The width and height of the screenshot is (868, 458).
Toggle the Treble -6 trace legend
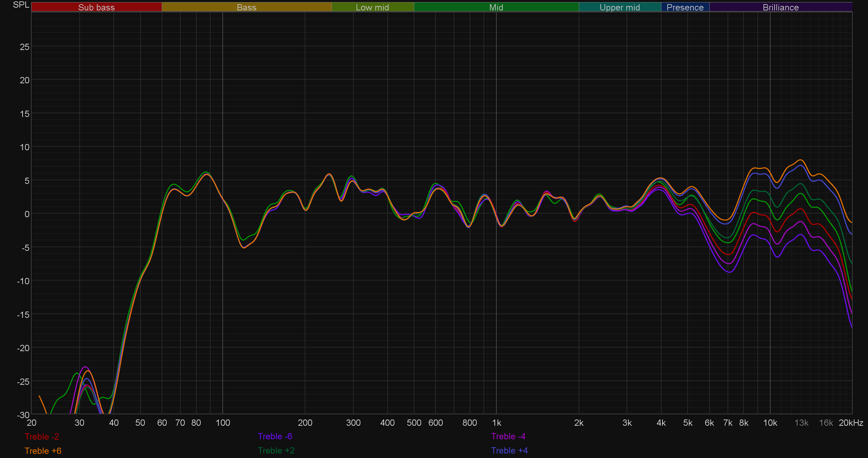click(275, 436)
